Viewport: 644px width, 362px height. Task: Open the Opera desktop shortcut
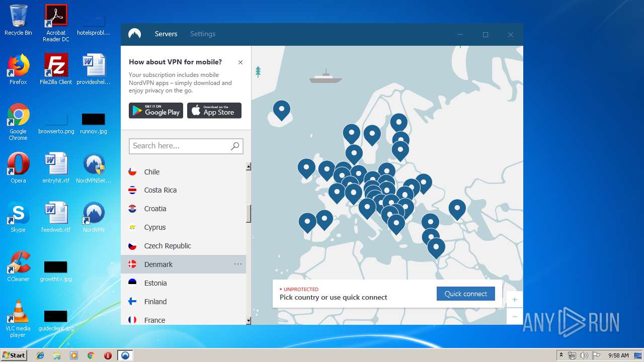[x=18, y=168]
